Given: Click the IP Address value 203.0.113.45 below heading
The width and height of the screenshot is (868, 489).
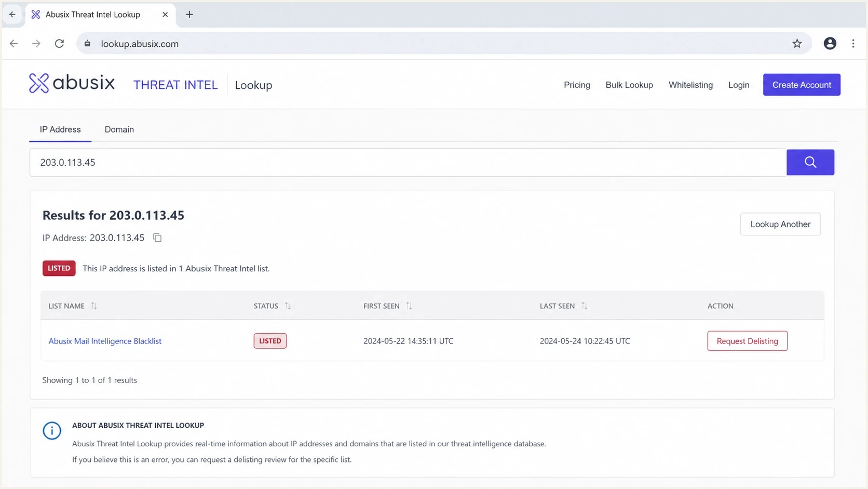Looking at the screenshot, I should (117, 237).
